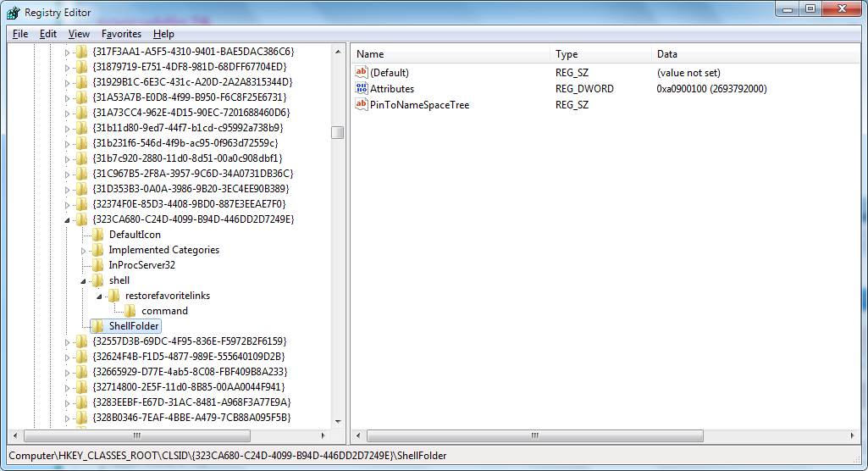The height and width of the screenshot is (471, 868).
Task: Click the Attributes DWORD value icon
Action: click(362, 89)
